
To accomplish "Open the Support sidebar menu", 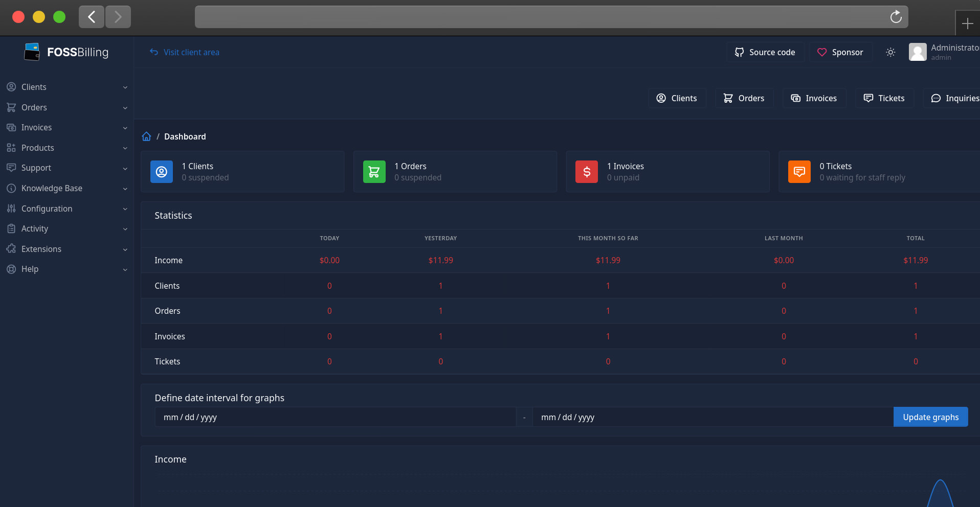I will 66,168.
